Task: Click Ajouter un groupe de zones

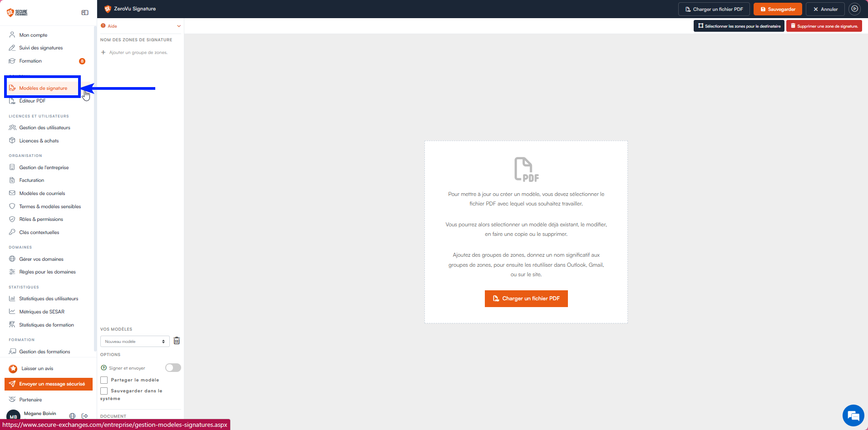Action: 134,53
